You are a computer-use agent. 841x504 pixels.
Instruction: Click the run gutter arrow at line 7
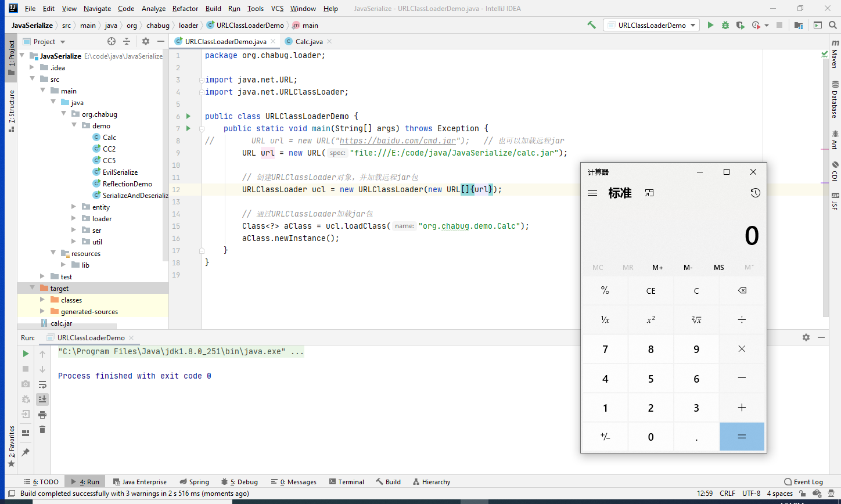tap(188, 128)
